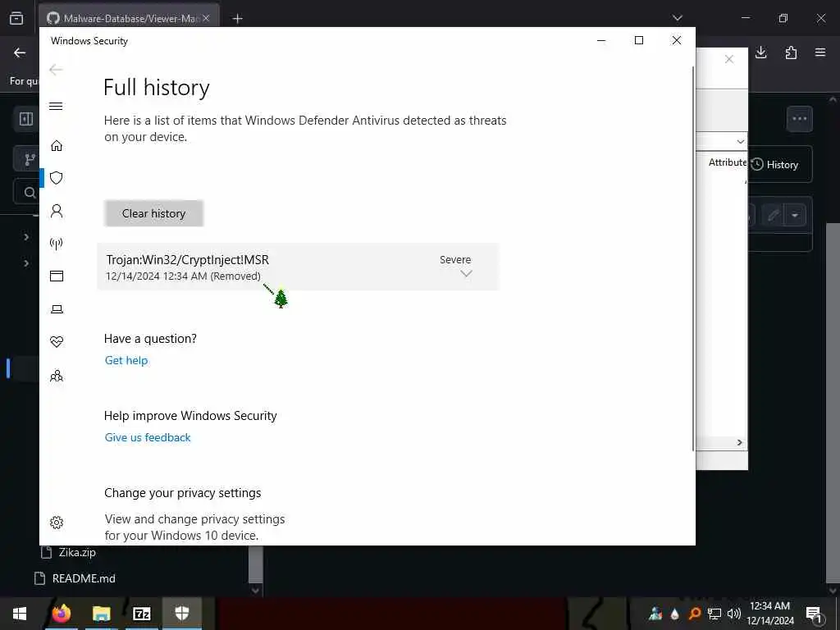Expand first collapsed folder in GitHub tree
This screenshot has width=840, height=630.
pos(25,236)
